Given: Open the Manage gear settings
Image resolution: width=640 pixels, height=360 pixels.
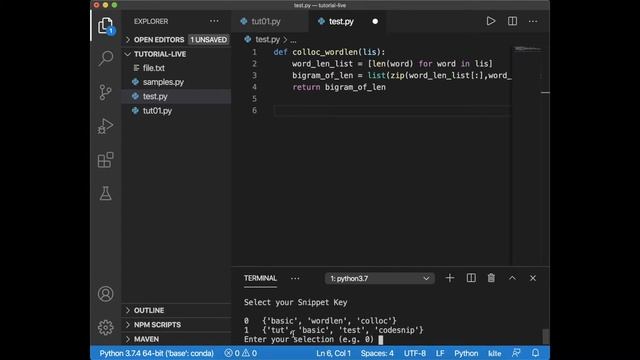Looking at the screenshot, I should 105,327.
